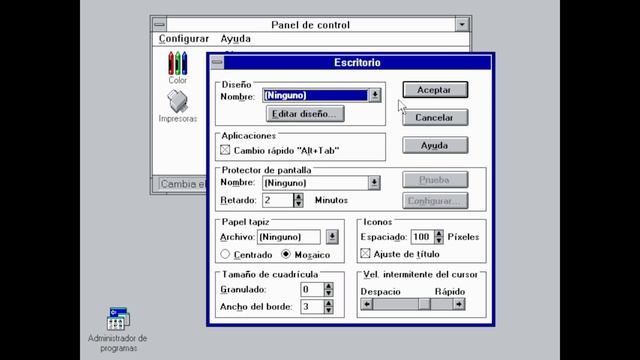640x360 pixels.
Task: Increase Ancho del borde with up arrow
Action: 329,303
